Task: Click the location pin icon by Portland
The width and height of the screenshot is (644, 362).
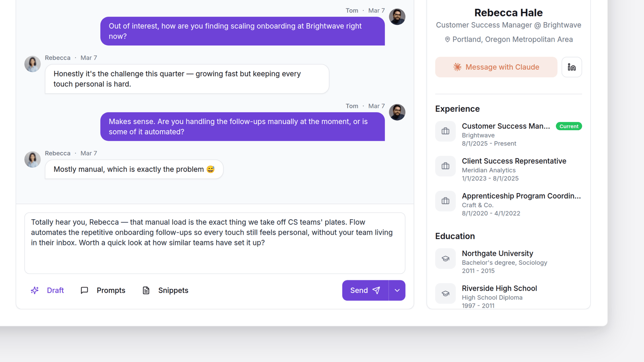Action: click(x=447, y=39)
